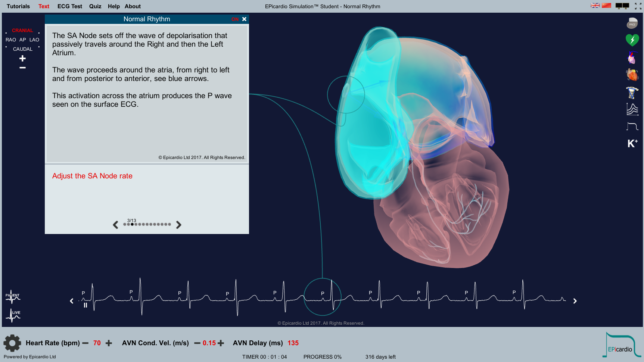The image size is (644, 362).
Task: Select the Patient ECG icon
Action: click(13, 297)
